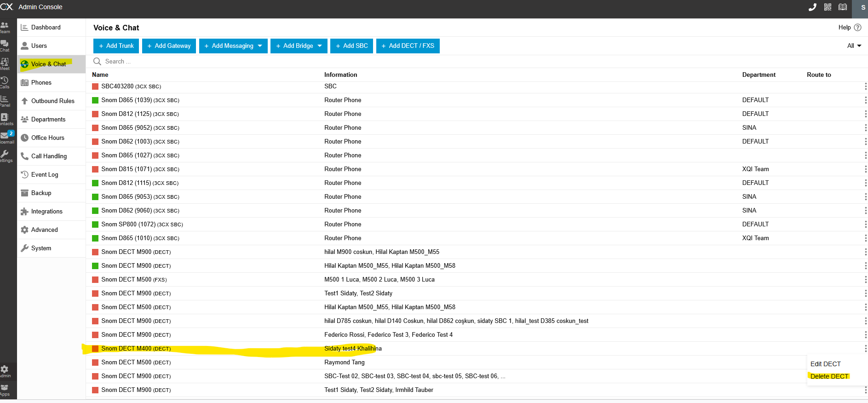Open row menu for Snom D865 (1010)
Image resolution: width=868 pixels, height=403 pixels.
pos(865,238)
